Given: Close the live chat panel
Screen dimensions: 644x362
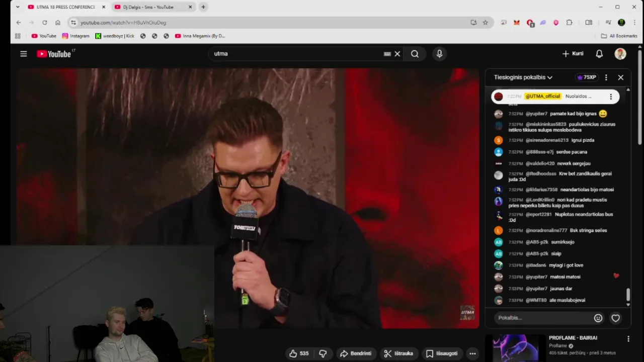Looking at the screenshot, I should coord(620,77).
